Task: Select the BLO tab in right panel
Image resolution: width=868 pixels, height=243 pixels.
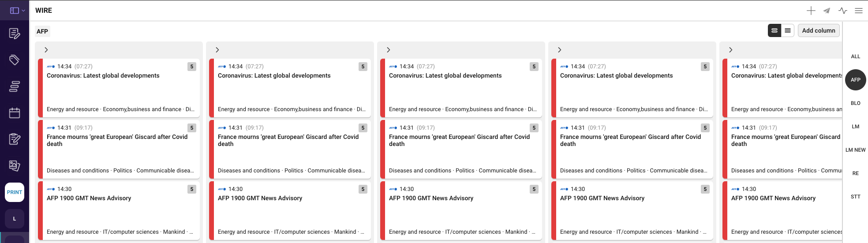Action: tap(855, 103)
